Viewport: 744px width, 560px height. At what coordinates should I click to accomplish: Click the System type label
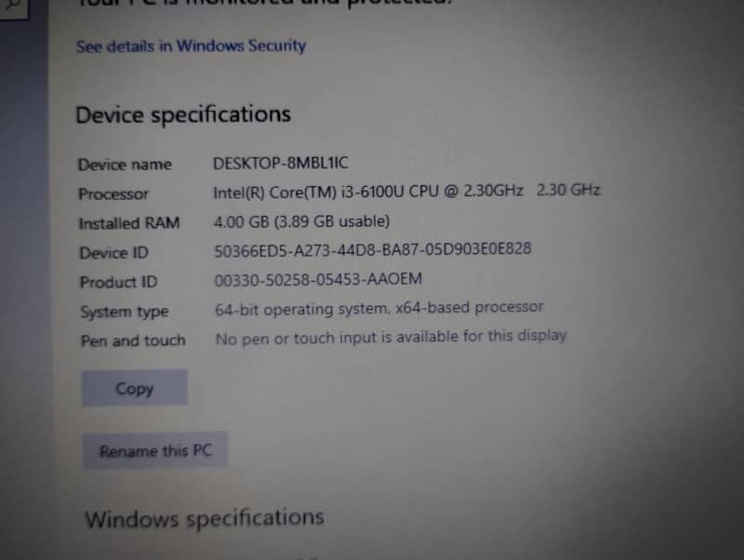tap(125, 312)
